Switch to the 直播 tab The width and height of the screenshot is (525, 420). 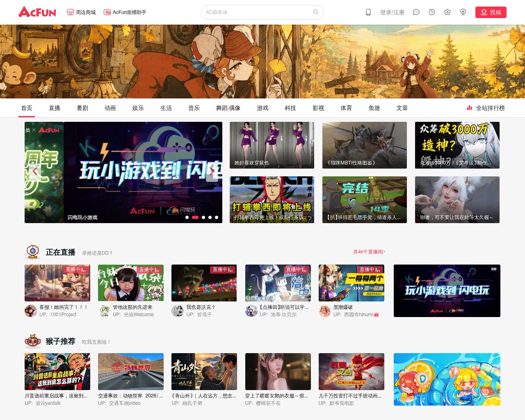[x=55, y=108]
